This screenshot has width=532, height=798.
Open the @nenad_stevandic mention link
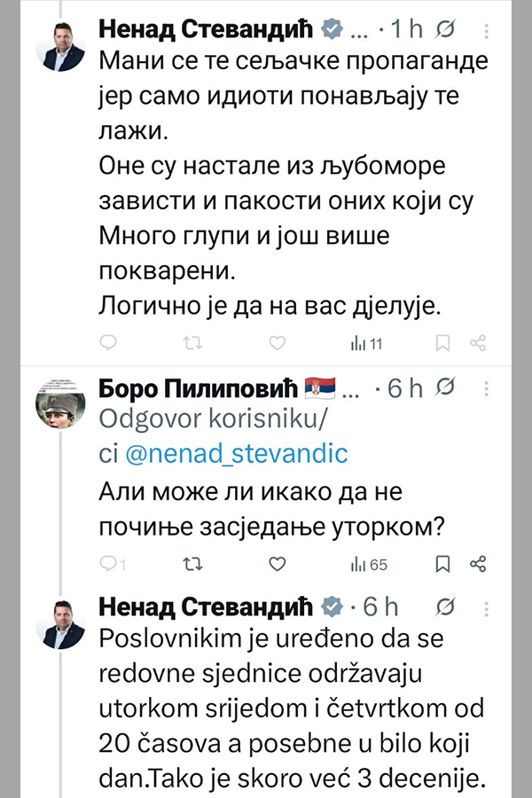click(x=239, y=454)
